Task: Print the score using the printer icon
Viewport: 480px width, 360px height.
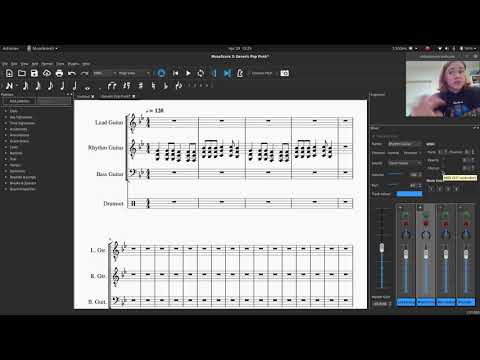Action: (x=59, y=73)
